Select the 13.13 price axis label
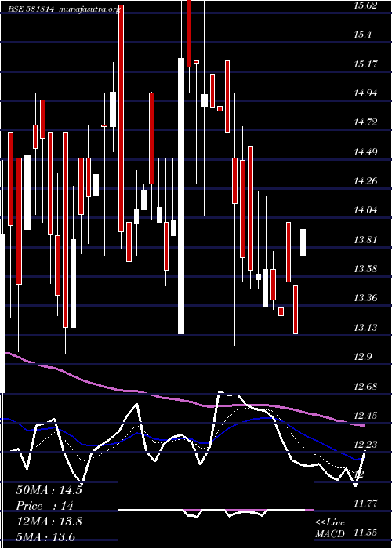Image resolution: width=392 pixels, height=549 pixels. point(366,328)
